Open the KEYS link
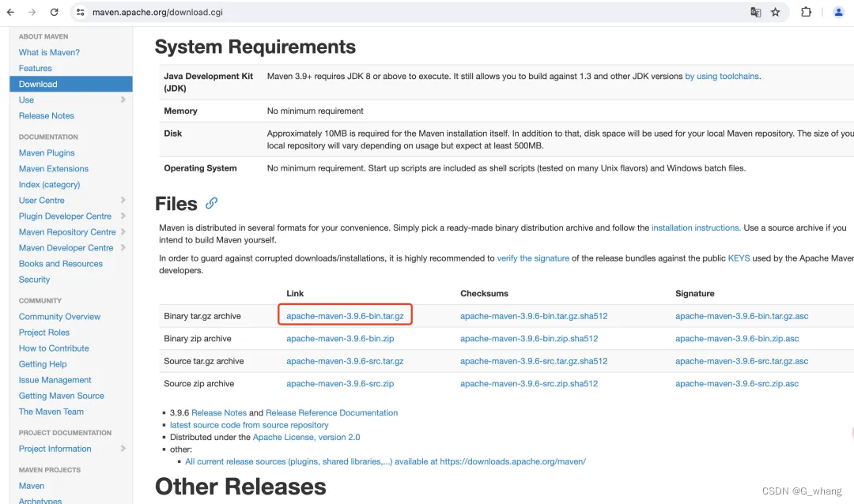This screenshot has height=504, width=854. click(739, 258)
